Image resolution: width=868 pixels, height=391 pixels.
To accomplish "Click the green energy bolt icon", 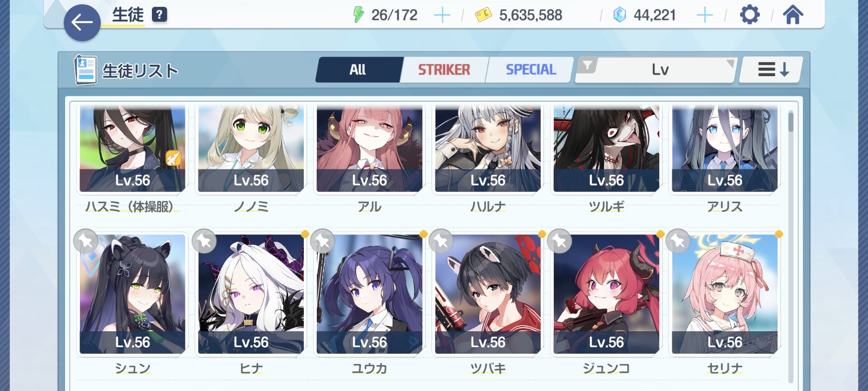I will point(358,15).
